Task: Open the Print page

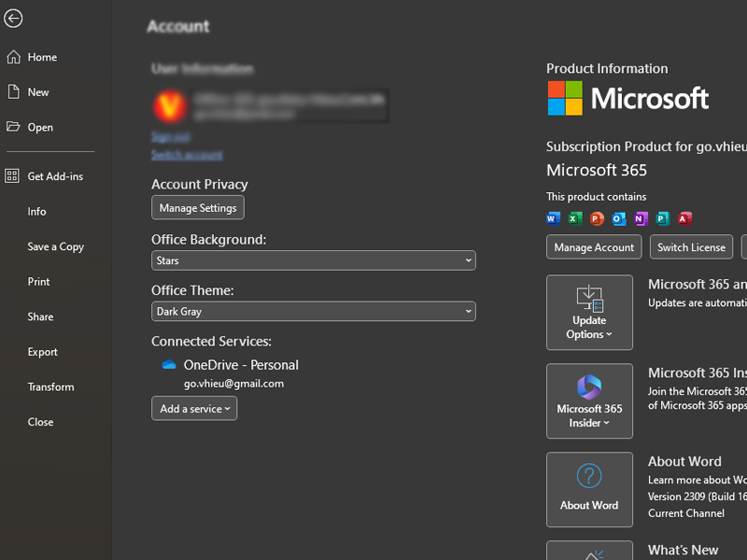Action: 38,282
